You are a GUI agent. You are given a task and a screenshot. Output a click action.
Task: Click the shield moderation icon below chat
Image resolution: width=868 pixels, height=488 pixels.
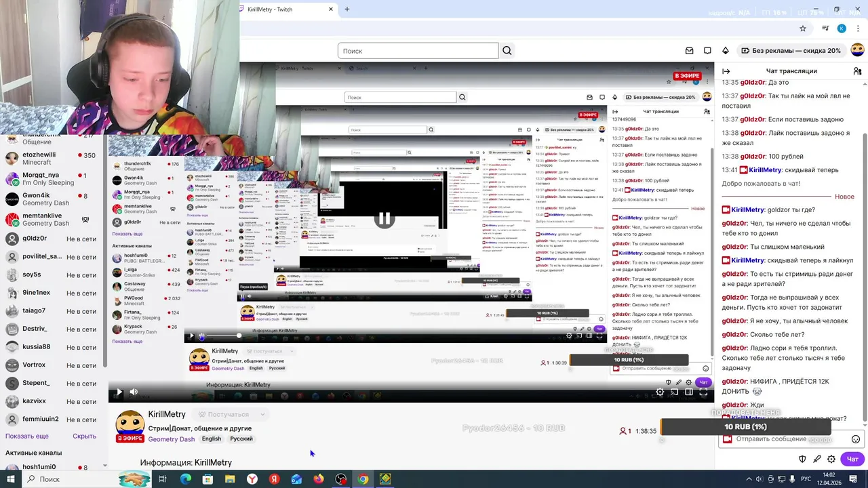[x=803, y=459]
